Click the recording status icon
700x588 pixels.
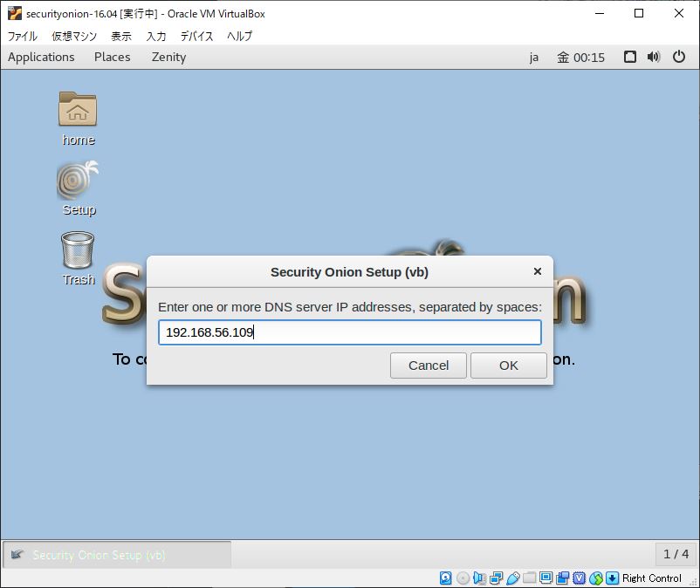click(x=562, y=578)
